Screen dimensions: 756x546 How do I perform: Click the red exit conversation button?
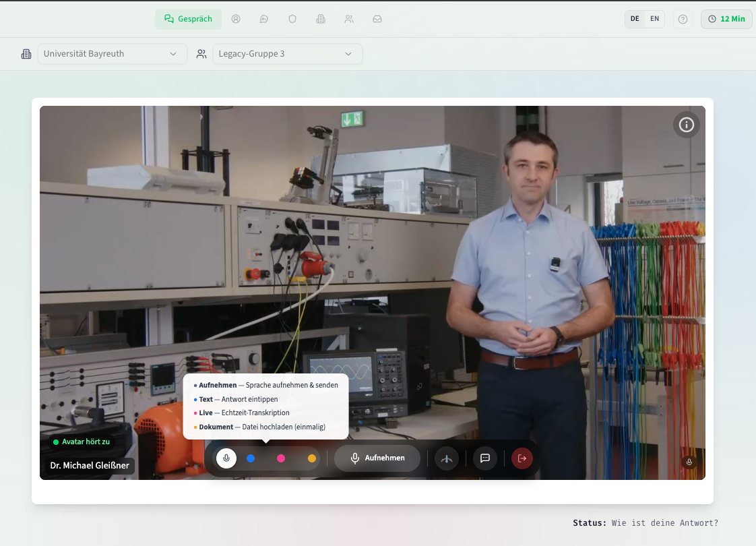coord(522,458)
